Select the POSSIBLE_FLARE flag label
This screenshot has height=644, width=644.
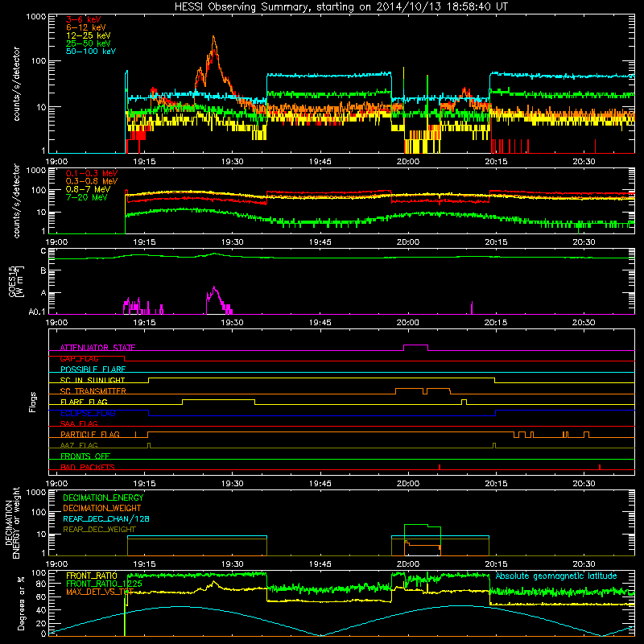93,369
